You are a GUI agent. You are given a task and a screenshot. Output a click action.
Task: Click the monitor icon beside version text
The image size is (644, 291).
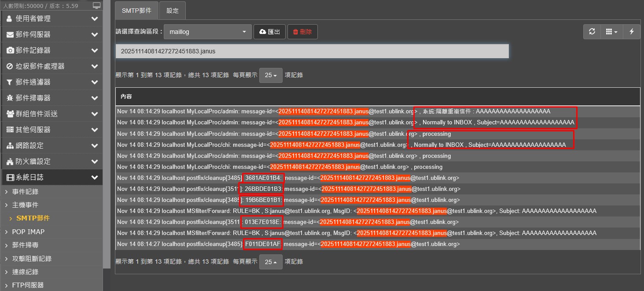click(x=96, y=6)
